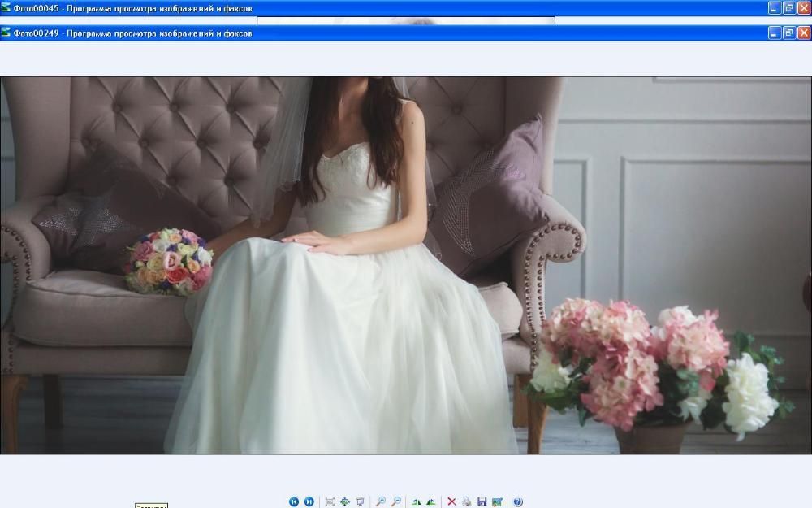This screenshot has width=812, height=508.
Task: Minimize the Фото00045 window
Action: point(774,8)
